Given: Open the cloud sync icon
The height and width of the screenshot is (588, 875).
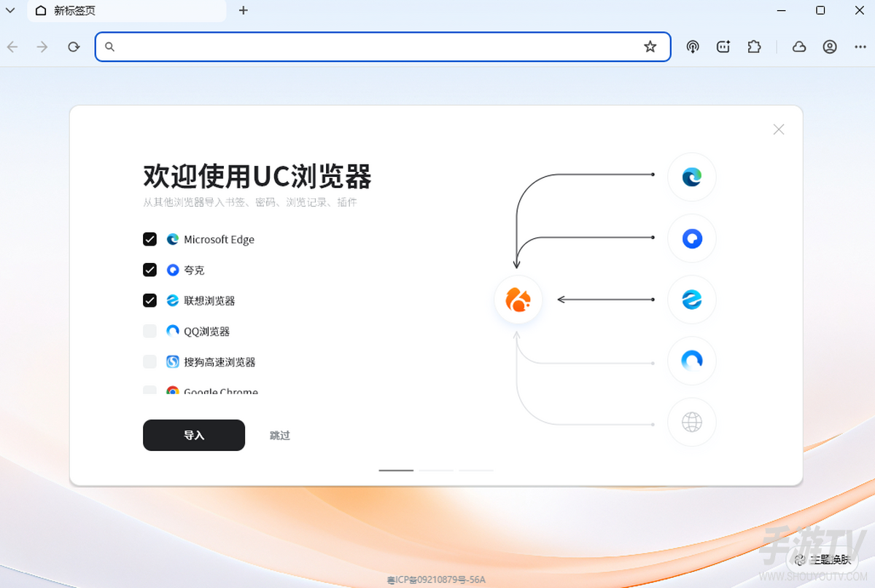Looking at the screenshot, I should (799, 47).
